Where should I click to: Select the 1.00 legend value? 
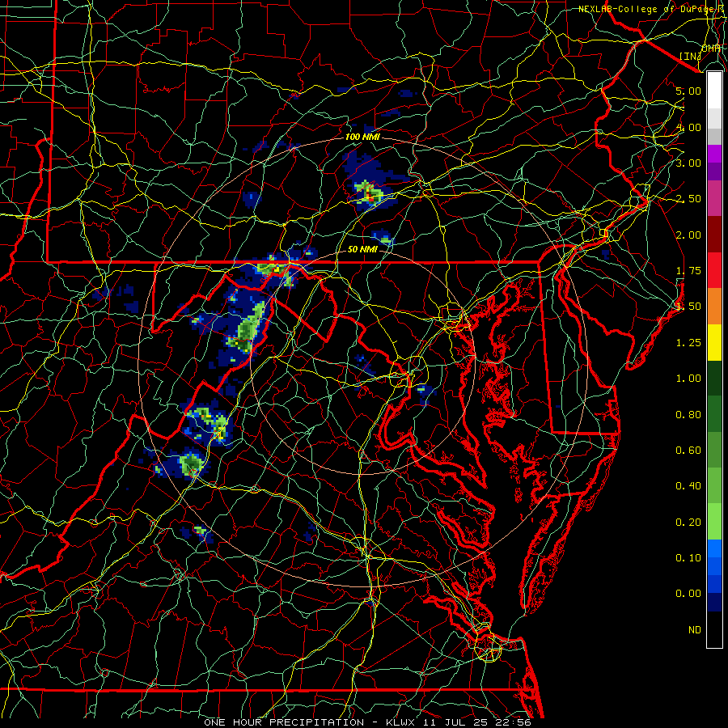coord(688,379)
